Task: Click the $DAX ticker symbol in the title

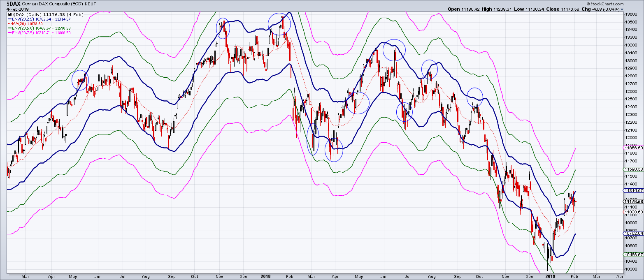Action: click(14, 3)
